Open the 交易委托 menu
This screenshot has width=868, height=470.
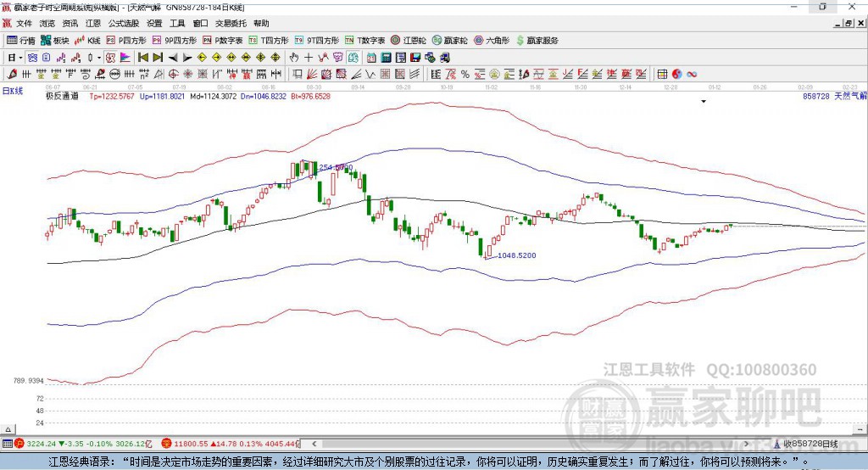(x=231, y=23)
